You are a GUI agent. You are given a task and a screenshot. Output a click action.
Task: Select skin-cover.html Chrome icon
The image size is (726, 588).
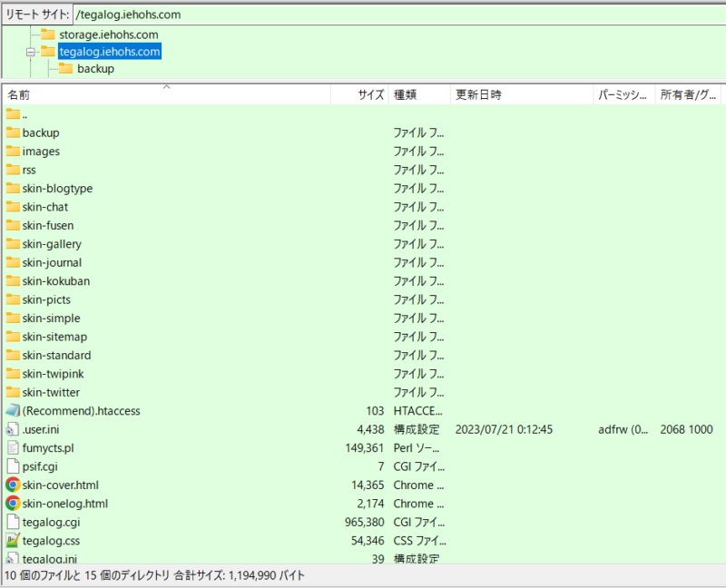pyautogui.click(x=13, y=485)
